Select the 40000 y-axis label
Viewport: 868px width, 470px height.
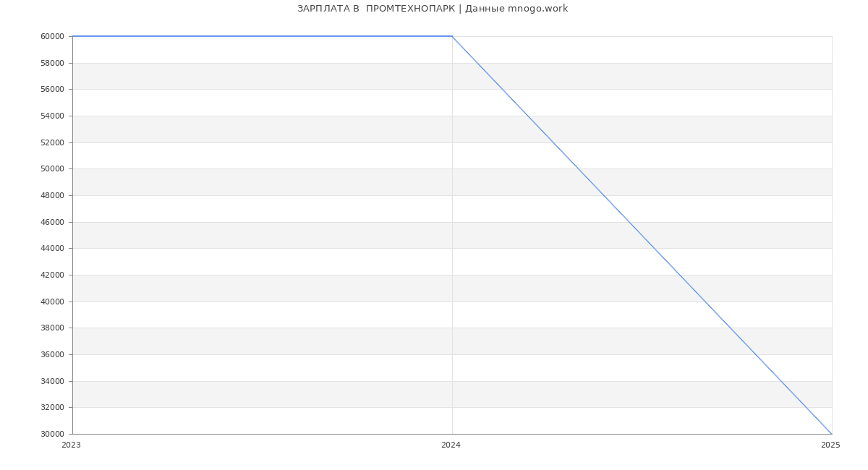52,302
